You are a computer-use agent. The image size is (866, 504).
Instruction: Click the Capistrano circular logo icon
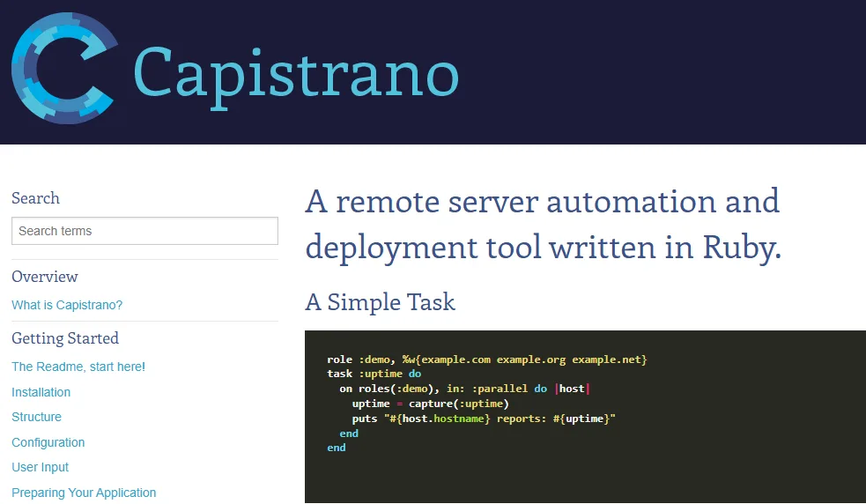click(64, 69)
